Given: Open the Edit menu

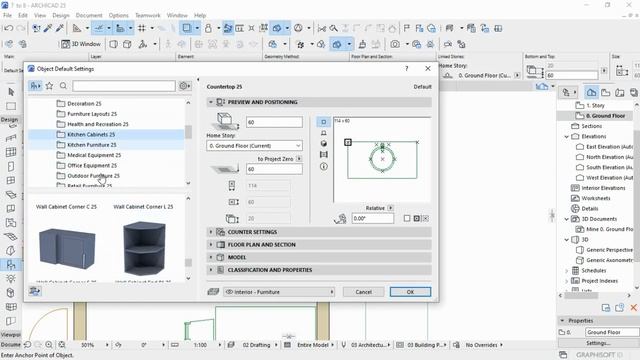Looking at the screenshot, I should [x=23, y=15].
